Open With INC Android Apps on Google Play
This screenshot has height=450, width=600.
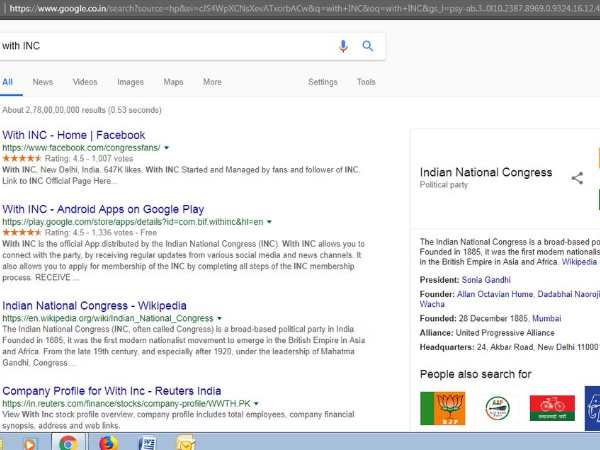coord(103,209)
